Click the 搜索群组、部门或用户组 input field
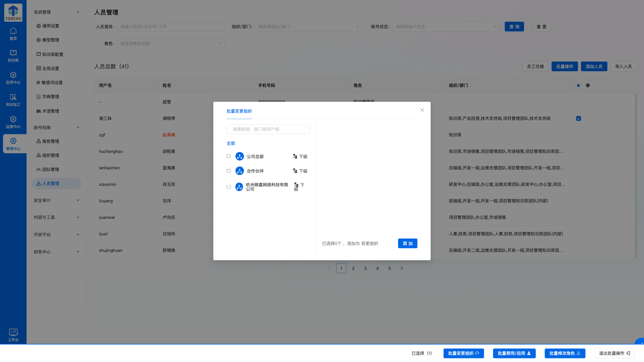 [x=268, y=129]
